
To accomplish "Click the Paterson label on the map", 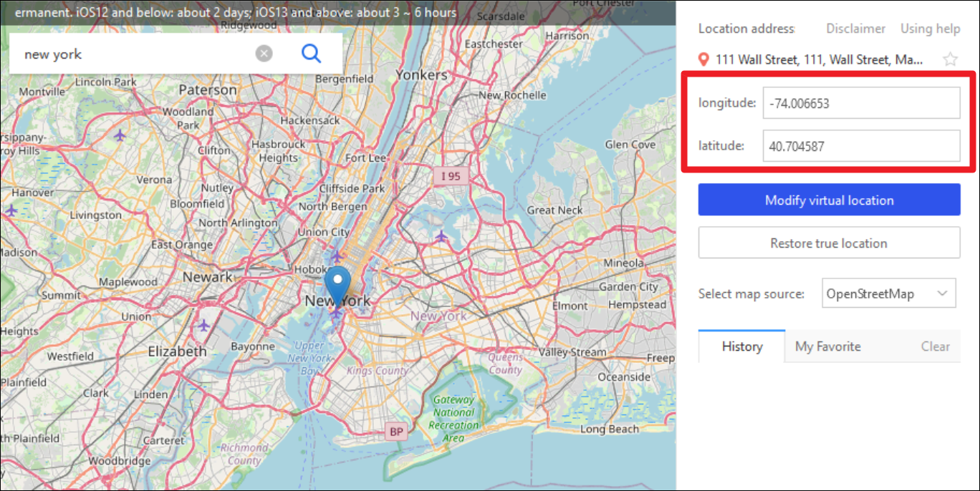I will (208, 89).
